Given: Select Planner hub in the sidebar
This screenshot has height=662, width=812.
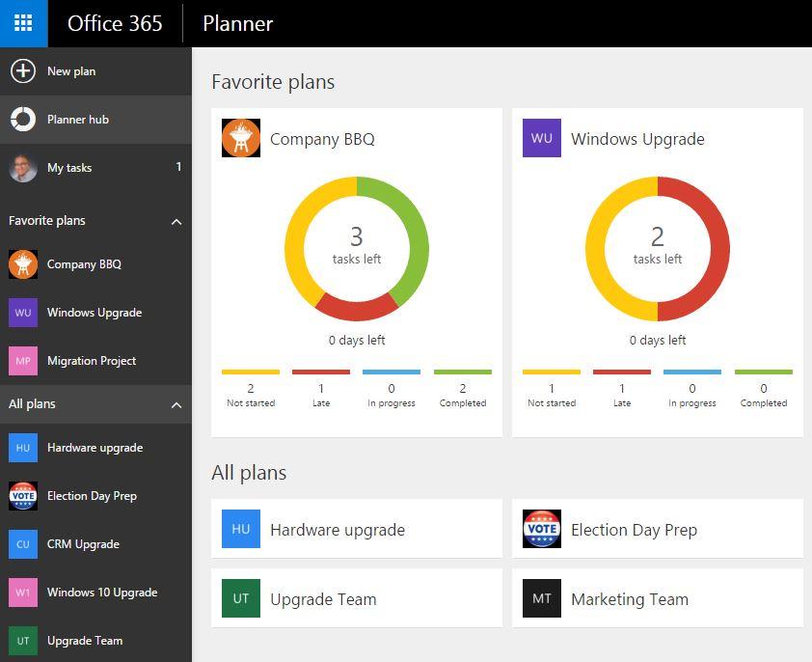Looking at the screenshot, I should pyautogui.click(x=95, y=120).
